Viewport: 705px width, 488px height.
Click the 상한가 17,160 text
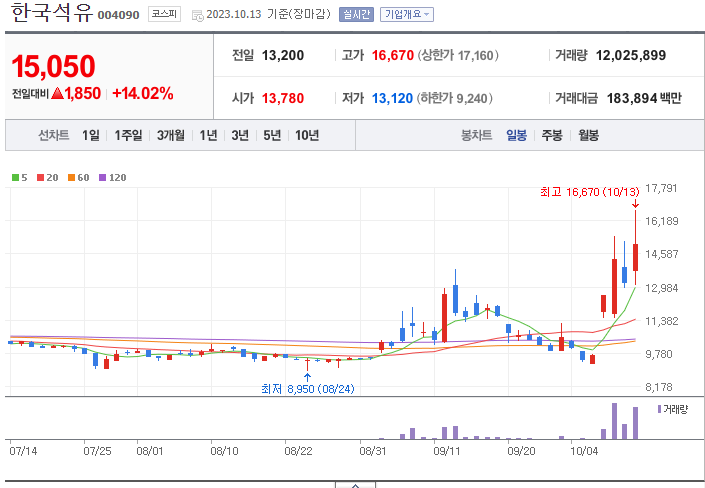458,56
